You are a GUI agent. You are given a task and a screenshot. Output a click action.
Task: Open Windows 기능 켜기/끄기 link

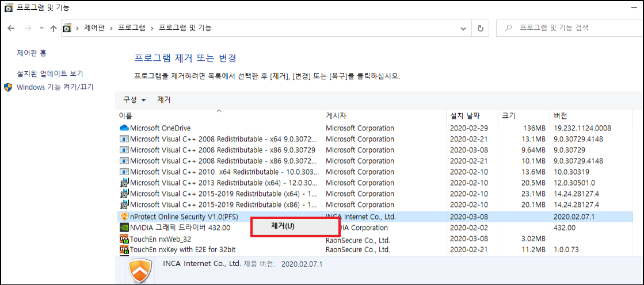click(x=55, y=87)
